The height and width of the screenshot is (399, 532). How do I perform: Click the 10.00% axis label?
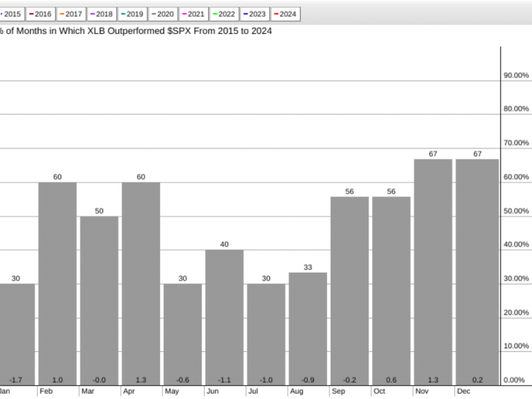(516, 346)
